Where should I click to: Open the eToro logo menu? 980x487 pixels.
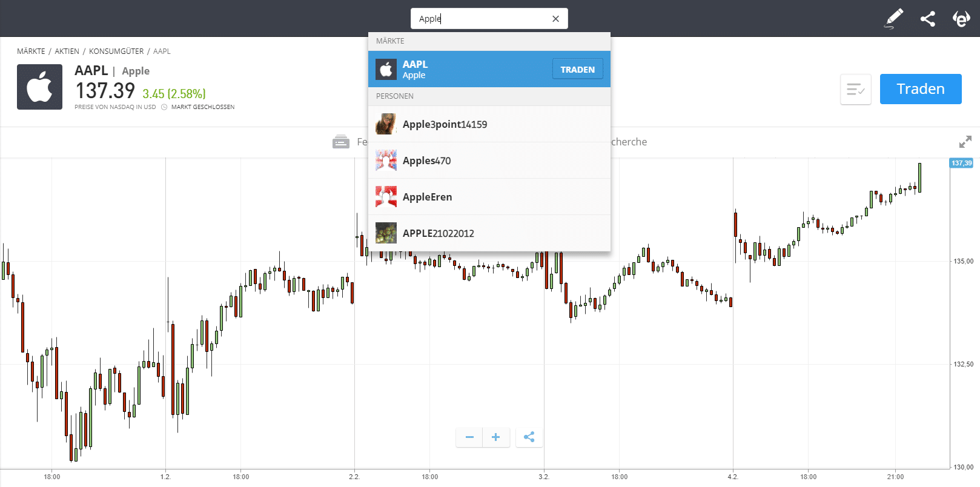pyautogui.click(x=961, y=19)
